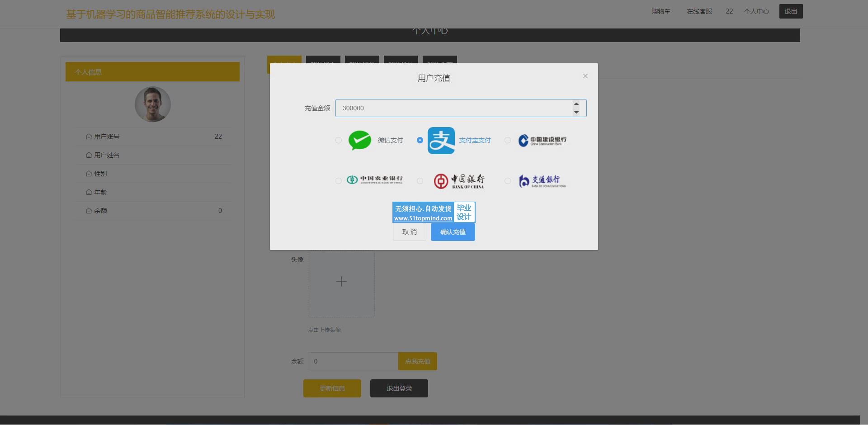Click the Bank of Communications logo
Screen dimensions: 868x425
[x=542, y=181]
